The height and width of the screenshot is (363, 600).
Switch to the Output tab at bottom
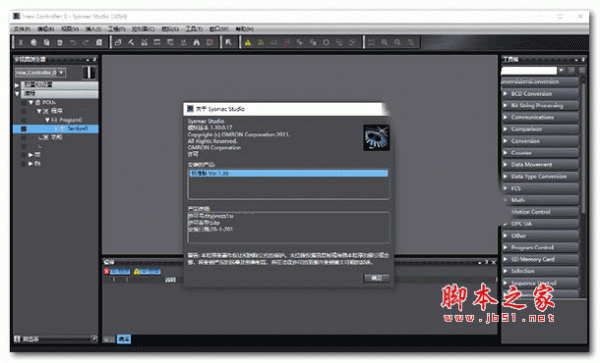pos(109,339)
